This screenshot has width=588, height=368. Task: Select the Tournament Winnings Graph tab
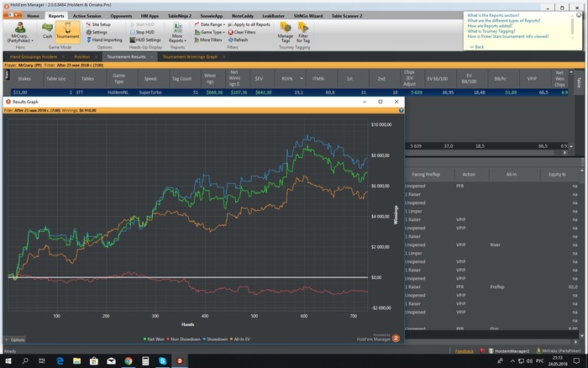click(x=190, y=56)
